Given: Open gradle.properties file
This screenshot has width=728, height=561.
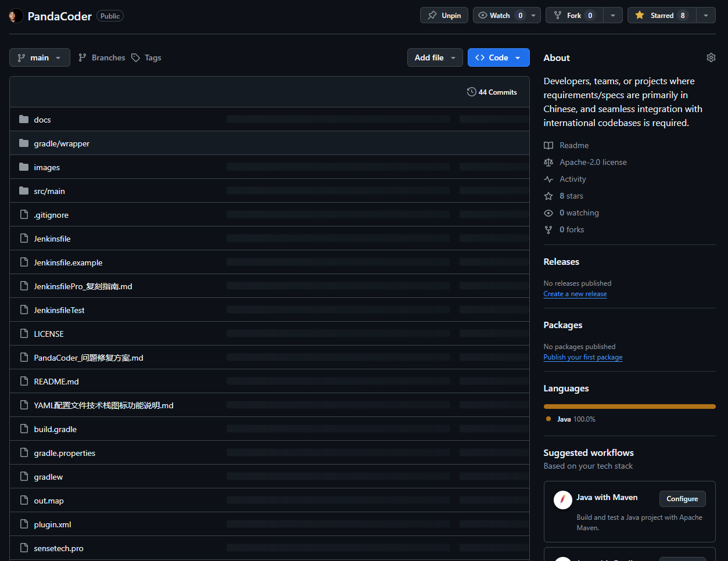Looking at the screenshot, I should 64,453.
